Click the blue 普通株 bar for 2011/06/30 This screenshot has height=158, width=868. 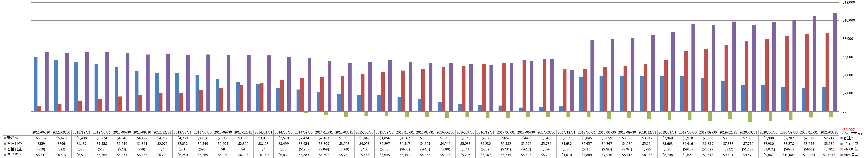(x=36, y=84)
